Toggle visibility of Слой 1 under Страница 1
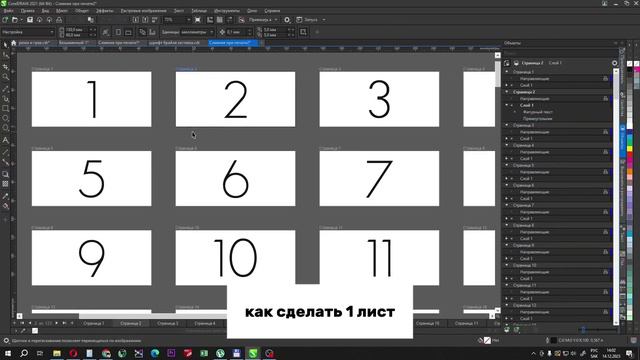 512,85
